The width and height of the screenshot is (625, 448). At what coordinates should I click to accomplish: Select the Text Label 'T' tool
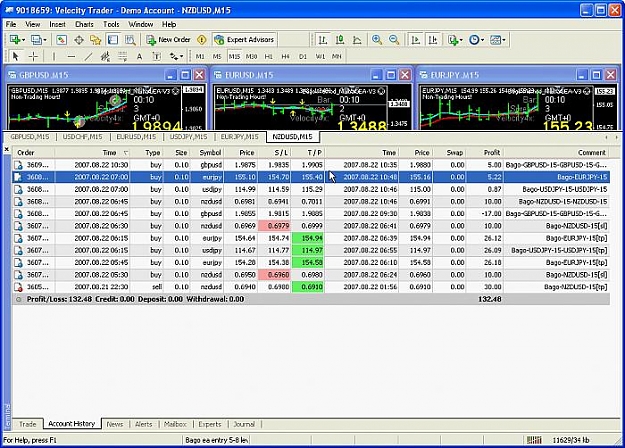(157, 56)
